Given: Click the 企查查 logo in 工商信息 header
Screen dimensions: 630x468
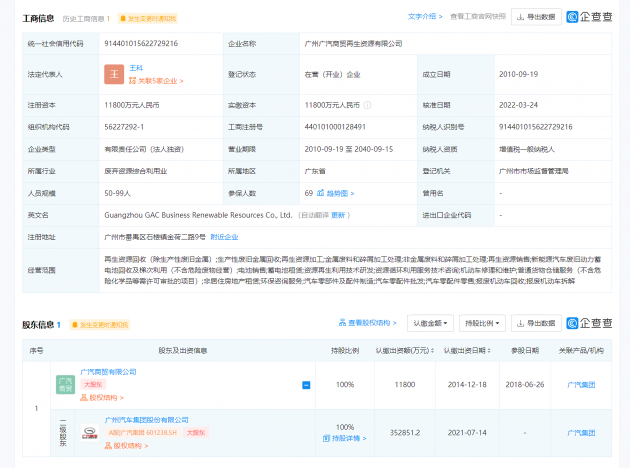Looking at the screenshot, I should pos(590,17).
